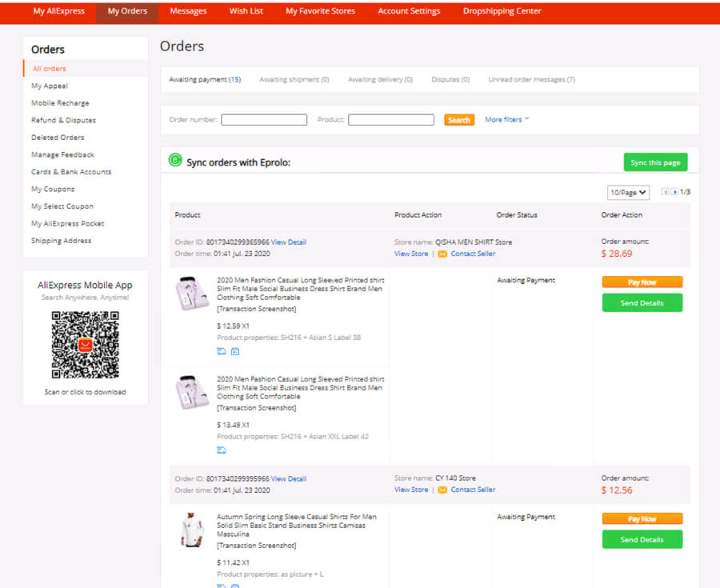Screen dimensions: 720x588
Task: Open My Coupons in sidebar
Action: pyautogui.click(x=53, y=189)
